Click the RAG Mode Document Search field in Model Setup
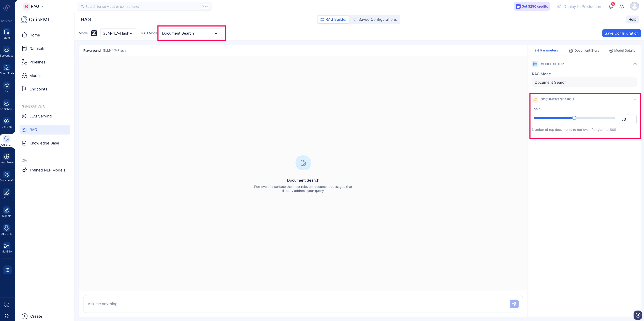 584,82
